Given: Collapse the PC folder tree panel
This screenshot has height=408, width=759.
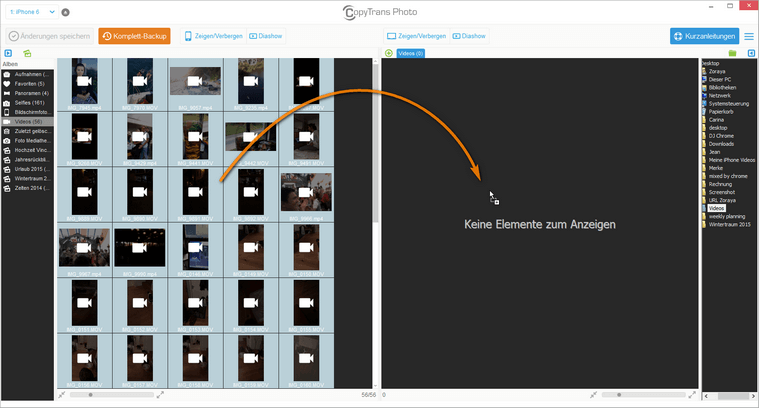Looking at the screenshot, I should (751, 53).
